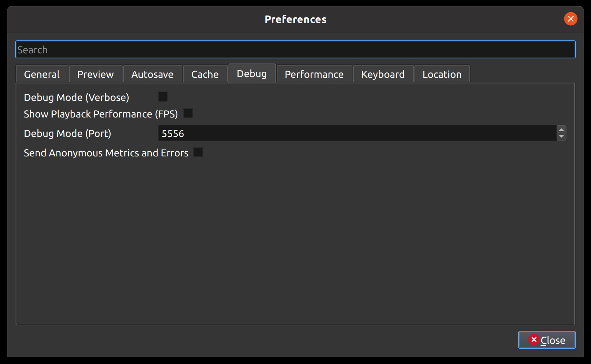
Task: Enable Send Anonymous Metrics and Errors
Action: pyautogui.click(x=198, y=152)
